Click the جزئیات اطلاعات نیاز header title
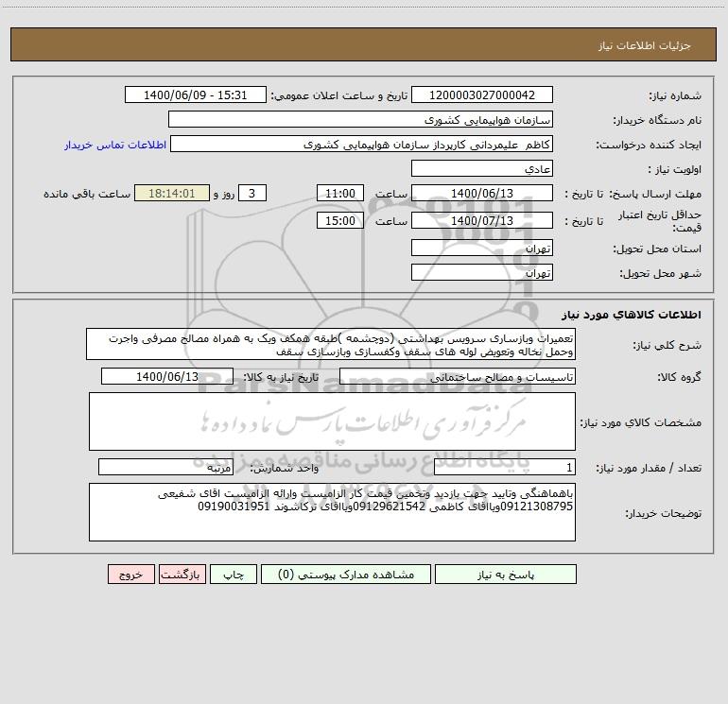This screenshot has width=728, height=704. pos(645,45)
